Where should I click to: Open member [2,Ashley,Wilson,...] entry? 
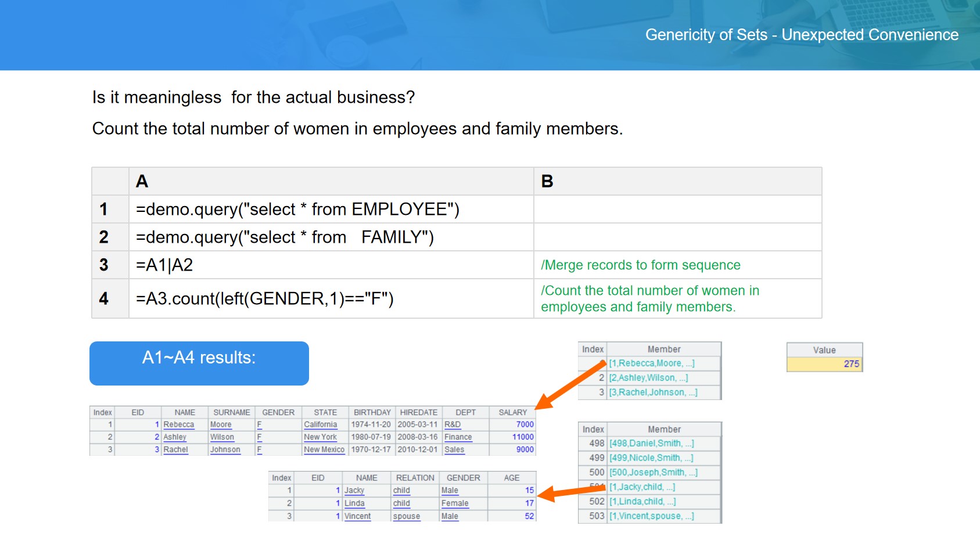click(648, 377)
